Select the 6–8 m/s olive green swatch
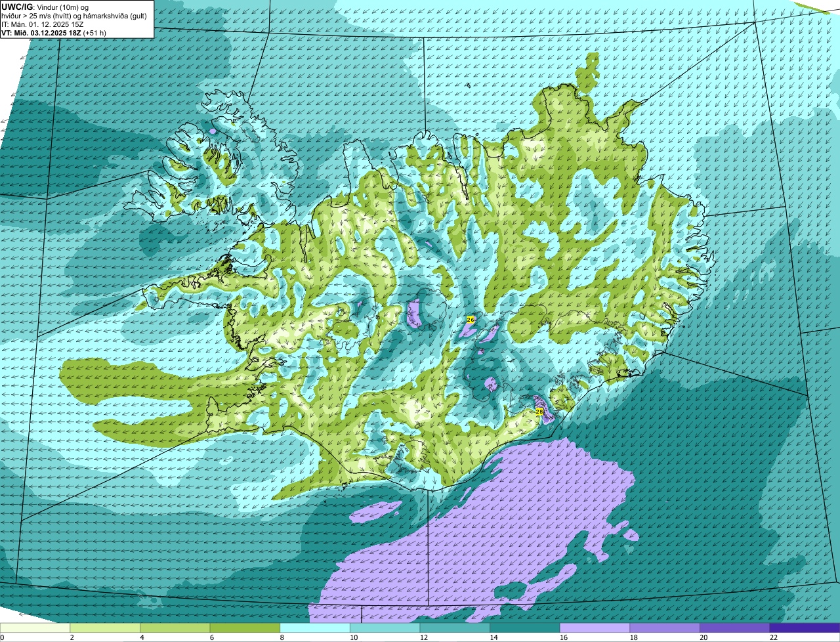This screenshot has height=642, width=840. click(x=245, y=628)
